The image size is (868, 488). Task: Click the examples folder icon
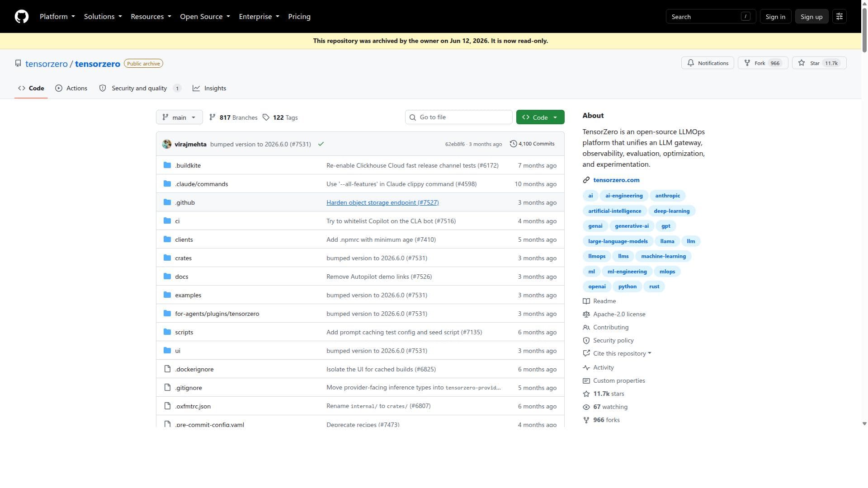coord(167,295)
